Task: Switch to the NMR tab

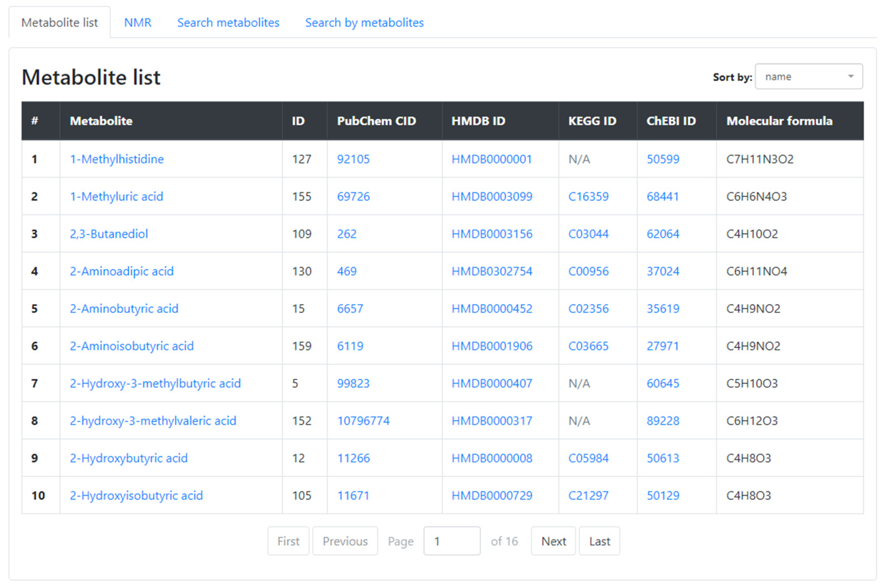Action: [137, 23]
